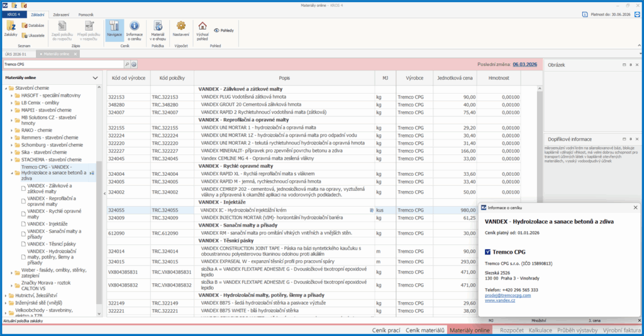Expand the Materiály online dropdown
Image resolution: width=644 pixels, height=336 pixels.
pos(95,78)
